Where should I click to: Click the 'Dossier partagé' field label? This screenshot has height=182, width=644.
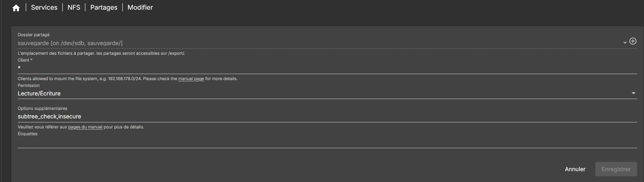pos(33,35)
